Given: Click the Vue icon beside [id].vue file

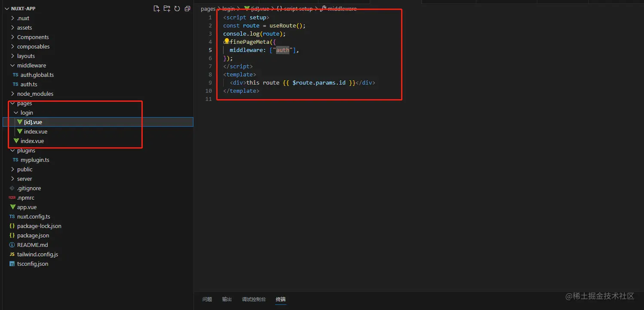Looking at the screenshot, I should (20, 122).
